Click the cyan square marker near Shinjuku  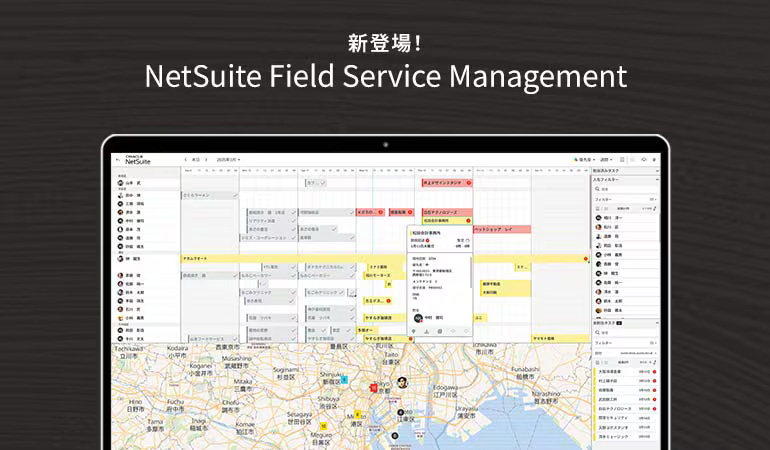coord(344,379)
